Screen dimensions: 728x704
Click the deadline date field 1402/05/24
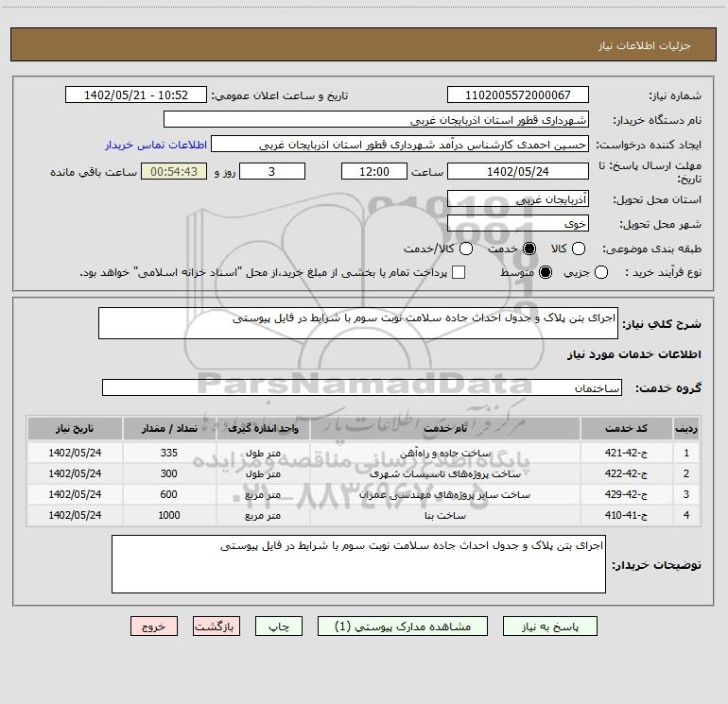pyautogui.click(x=518, y=171)
